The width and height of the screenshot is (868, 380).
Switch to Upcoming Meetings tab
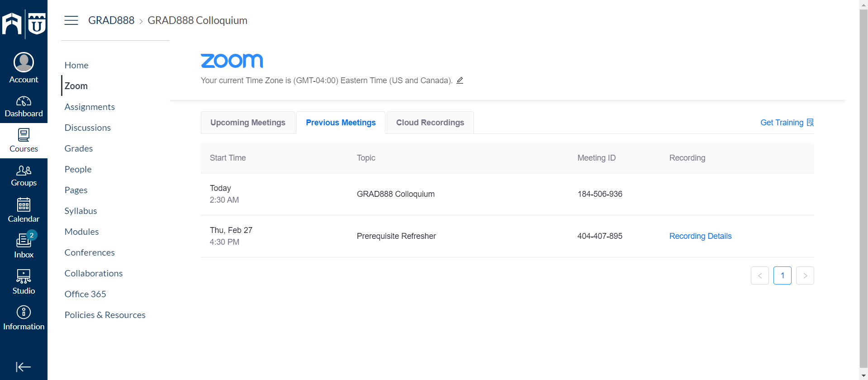[x=248, y=123]
